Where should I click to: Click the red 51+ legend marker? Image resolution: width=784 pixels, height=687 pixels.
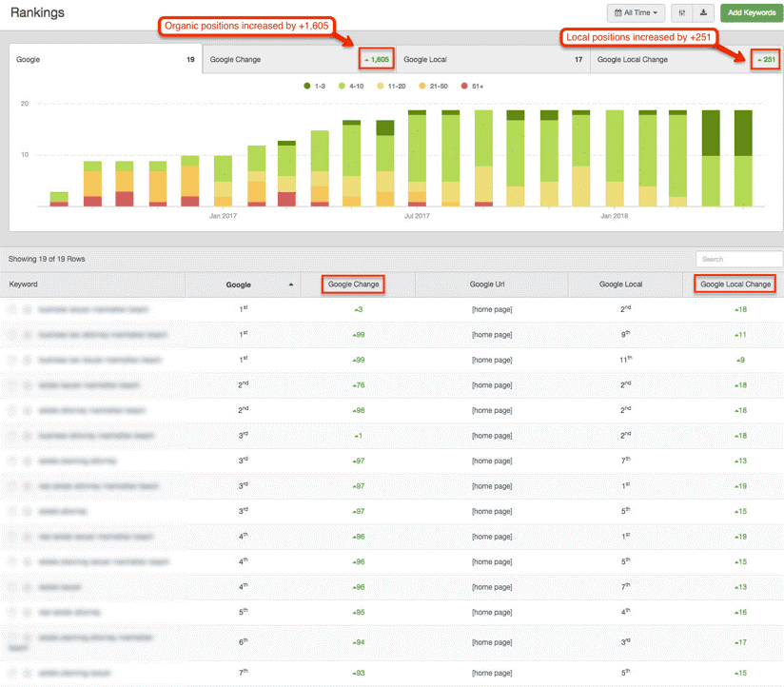tap(464, 86)
